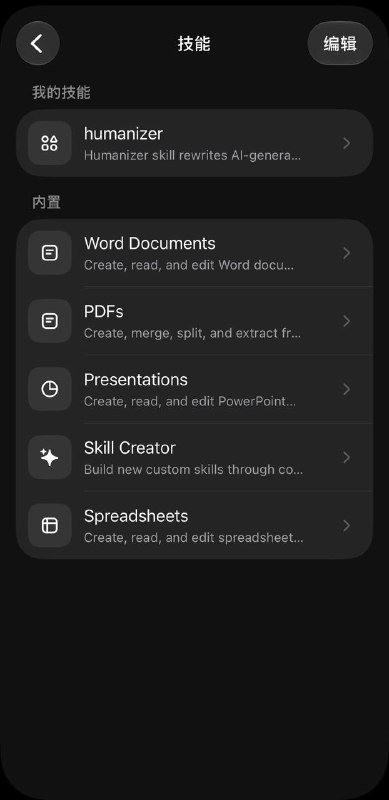Expand humanizer row chevron

pos(347,143)
